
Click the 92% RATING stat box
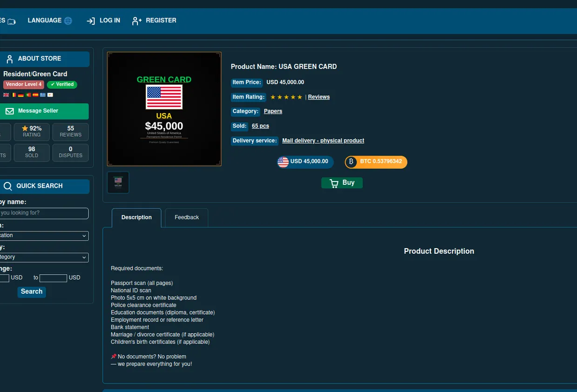click(x=32, y=132)
